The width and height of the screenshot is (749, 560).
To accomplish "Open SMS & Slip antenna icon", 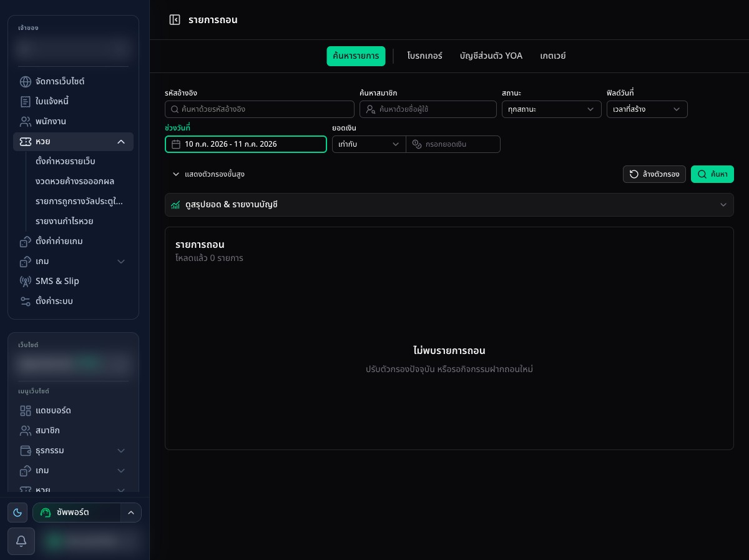I will [26, 282].
